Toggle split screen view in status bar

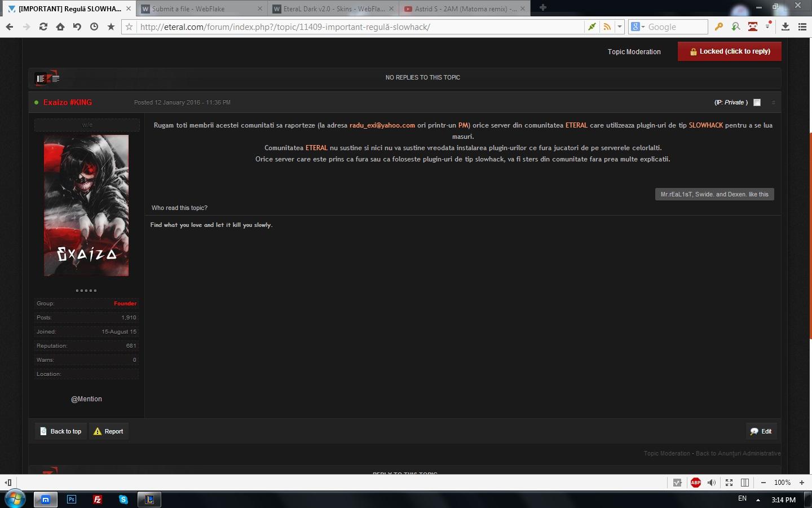(x=745, y=483)
